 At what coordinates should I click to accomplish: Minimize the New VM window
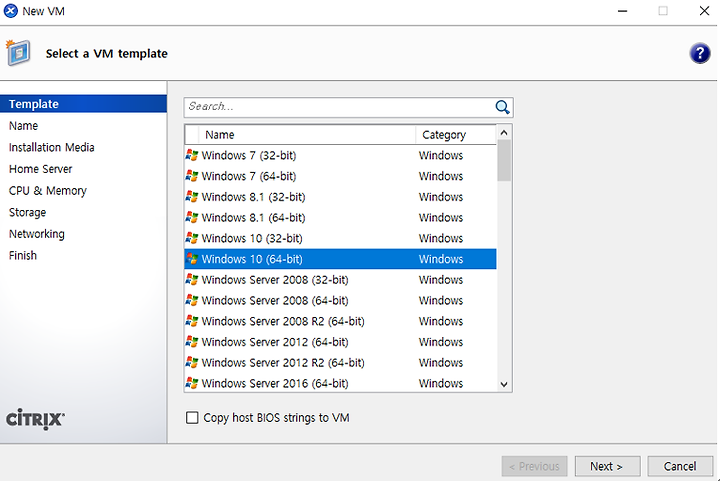(x=622, y=11)
